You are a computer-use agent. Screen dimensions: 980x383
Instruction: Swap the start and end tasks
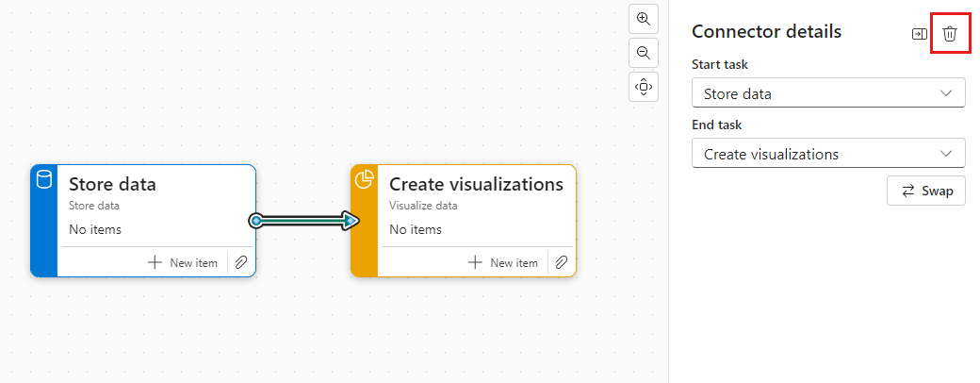(x=925, y=191)
